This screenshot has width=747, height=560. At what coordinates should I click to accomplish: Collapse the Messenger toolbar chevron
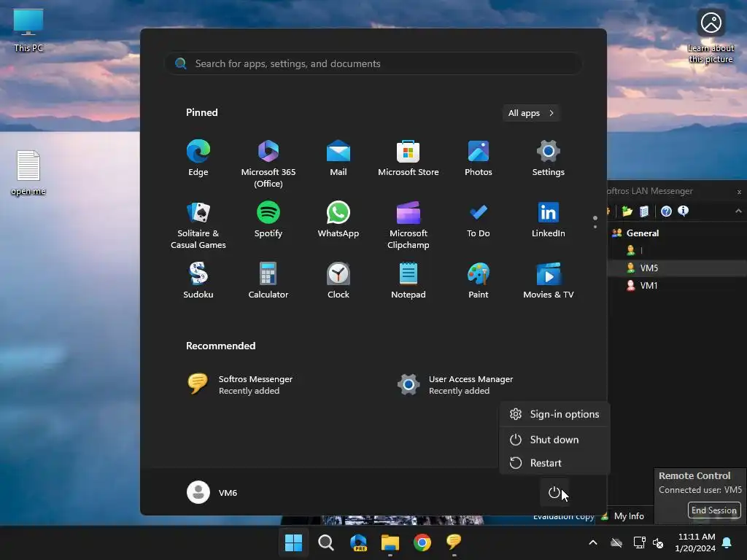point(738,211)
